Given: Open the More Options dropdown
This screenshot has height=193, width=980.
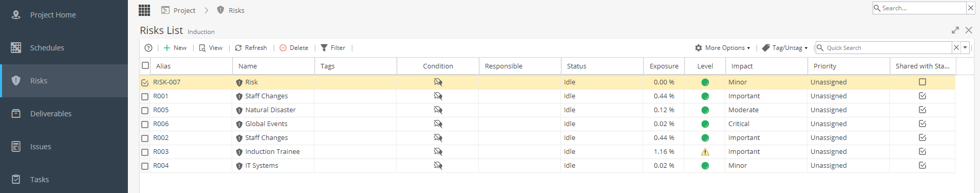Looking at the screenshot, I should 722,48.
